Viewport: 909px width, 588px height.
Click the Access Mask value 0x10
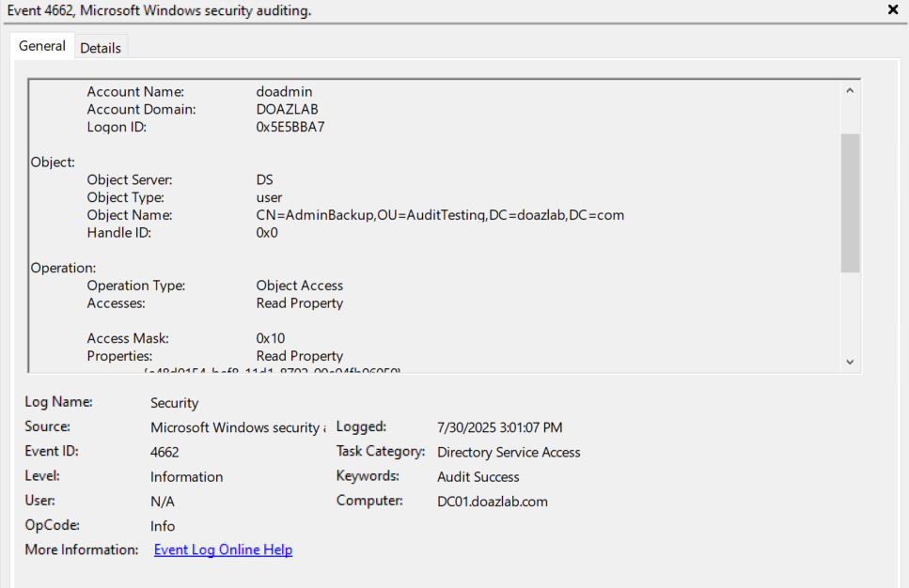271,338
